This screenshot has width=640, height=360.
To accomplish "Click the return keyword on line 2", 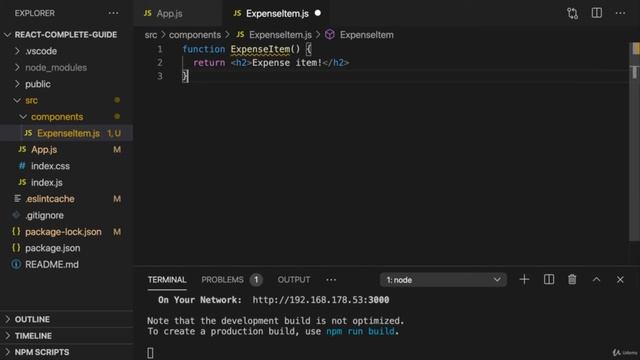I will (x=209, y=63).
